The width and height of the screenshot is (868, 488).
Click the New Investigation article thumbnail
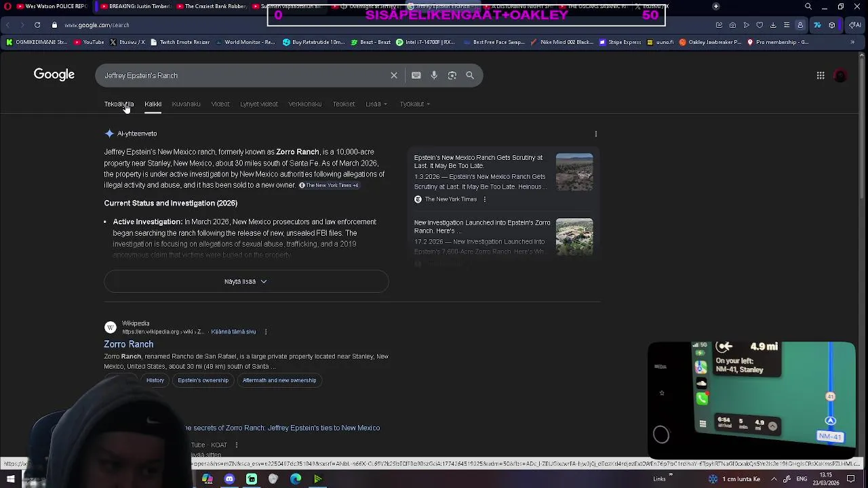coord(574,237)
